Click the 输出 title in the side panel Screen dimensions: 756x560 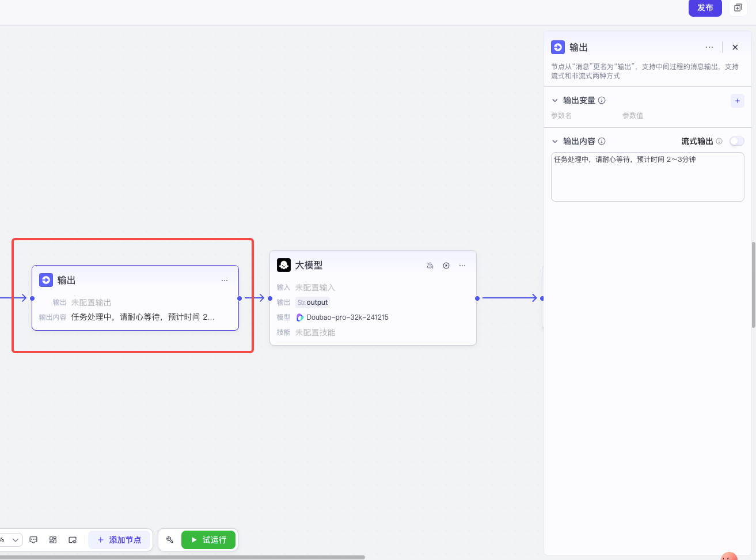pyautogui.click(x=579, y=47)
